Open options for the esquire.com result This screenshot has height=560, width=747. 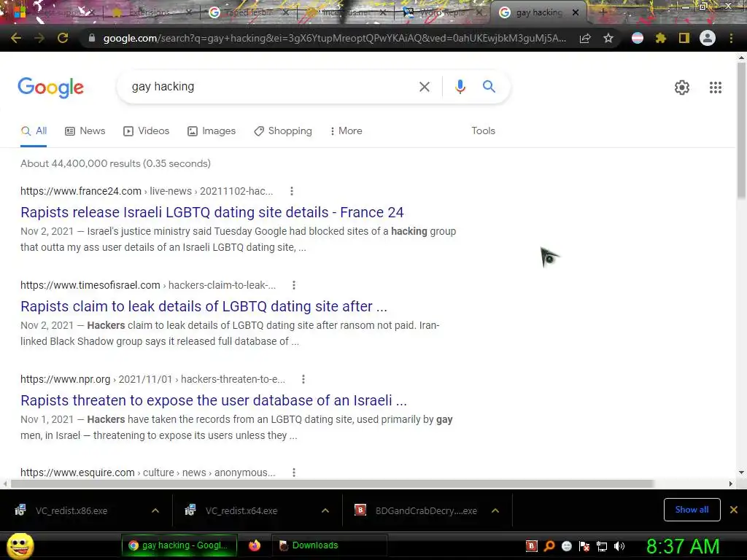(294, 472)
